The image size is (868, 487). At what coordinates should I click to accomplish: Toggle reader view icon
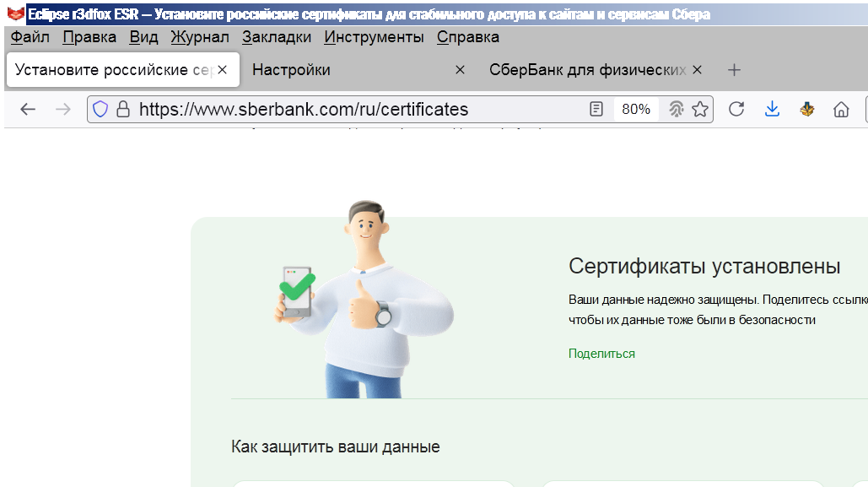(596, 109)
